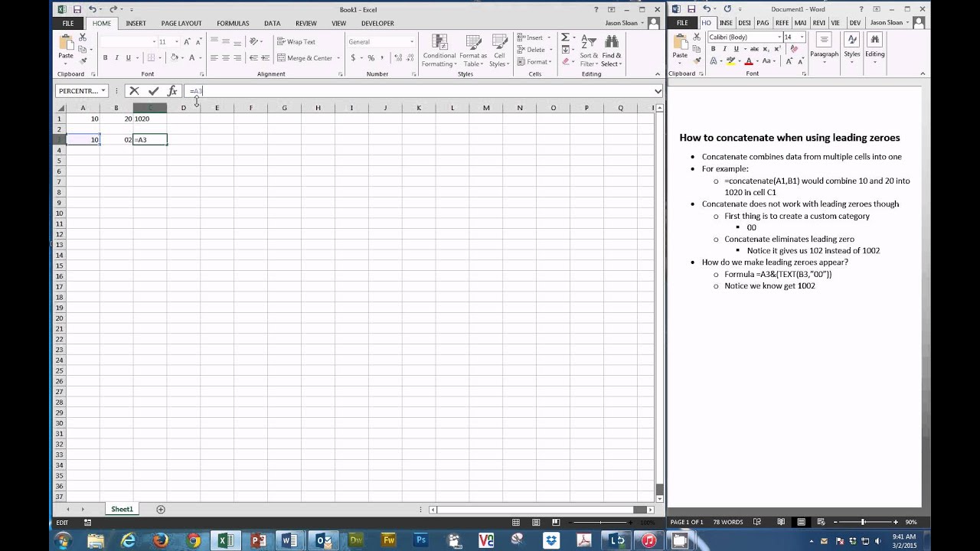Expand the Excel formula bar
The image size is (980, 551).
pyautogui.click(x=658, y=91)
